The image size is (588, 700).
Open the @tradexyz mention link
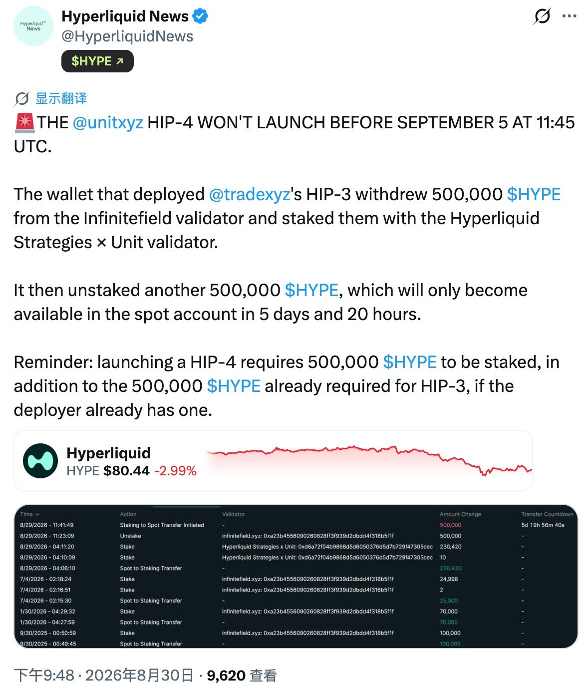249,194
